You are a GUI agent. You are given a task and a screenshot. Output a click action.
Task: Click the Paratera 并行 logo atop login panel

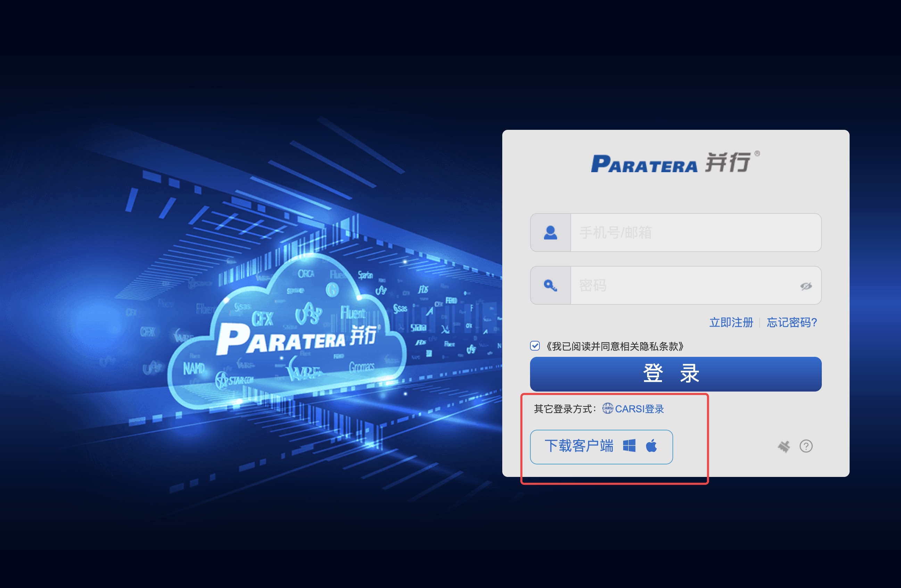coord(675,163)
